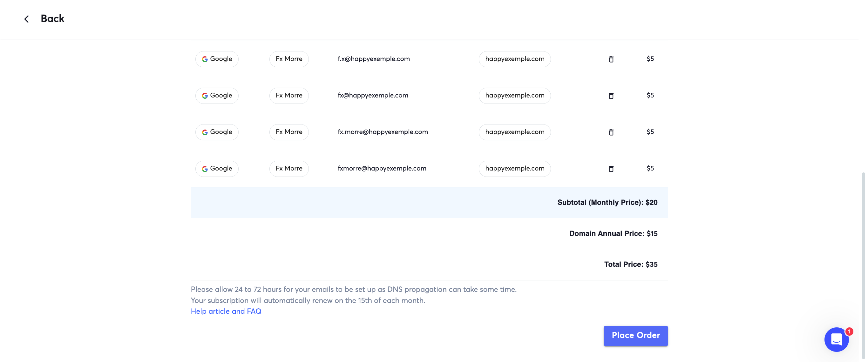Click the Subtotal (Monthly Price): $20 text

tap(607, 202)
